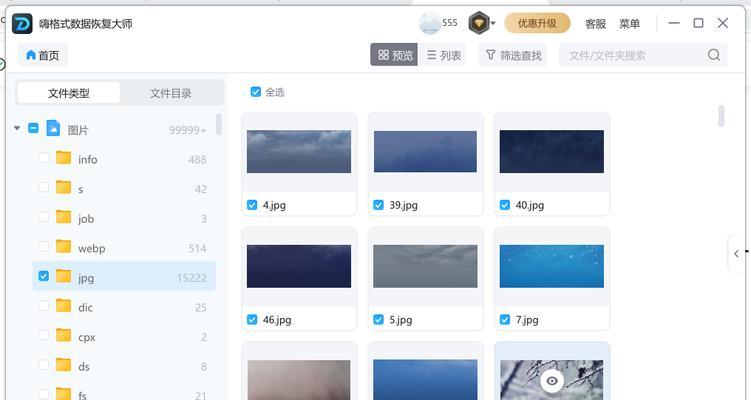
Task: Click the ds folder icon
Action: (x=63, y=365)
